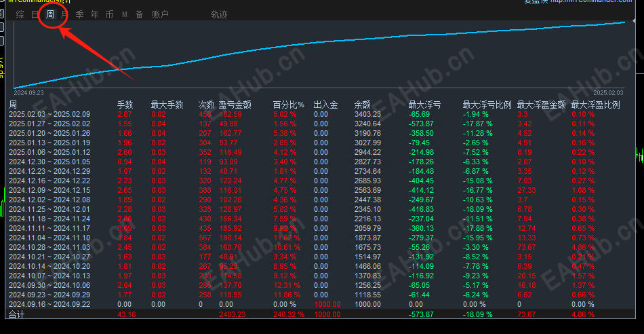The width and height of the screenshot is (644, 334).
Task: Select week row 2024.12.16 ~ 2024.12.22
Action: 322,181
